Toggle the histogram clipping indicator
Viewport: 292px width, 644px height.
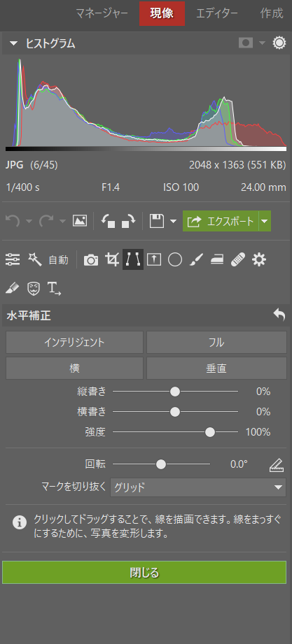click(x=246, y=43)
